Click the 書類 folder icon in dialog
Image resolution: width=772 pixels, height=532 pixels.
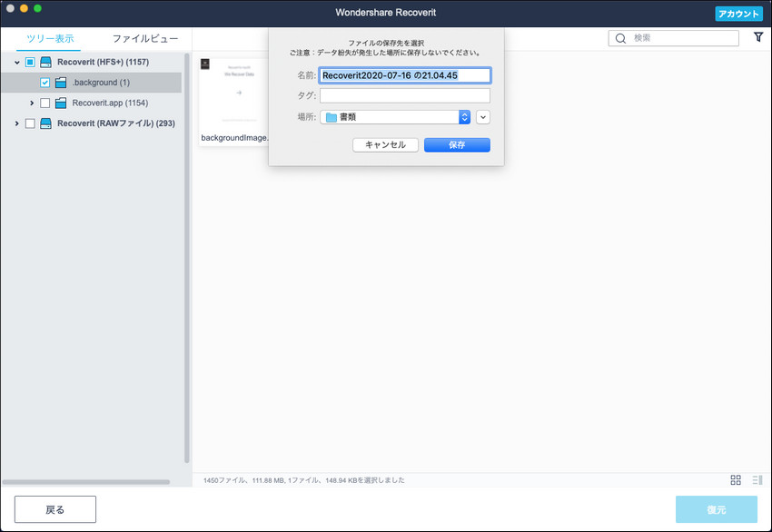pos(332,117)
